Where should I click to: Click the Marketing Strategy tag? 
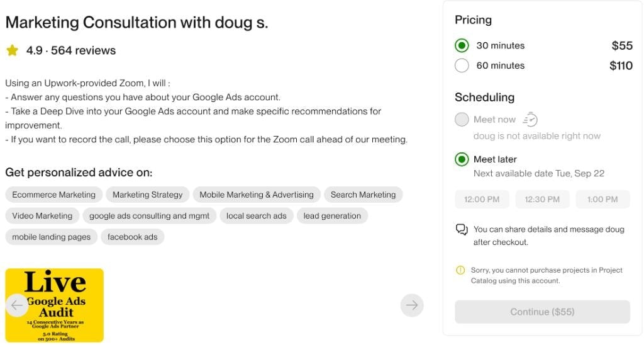point(147,195)
